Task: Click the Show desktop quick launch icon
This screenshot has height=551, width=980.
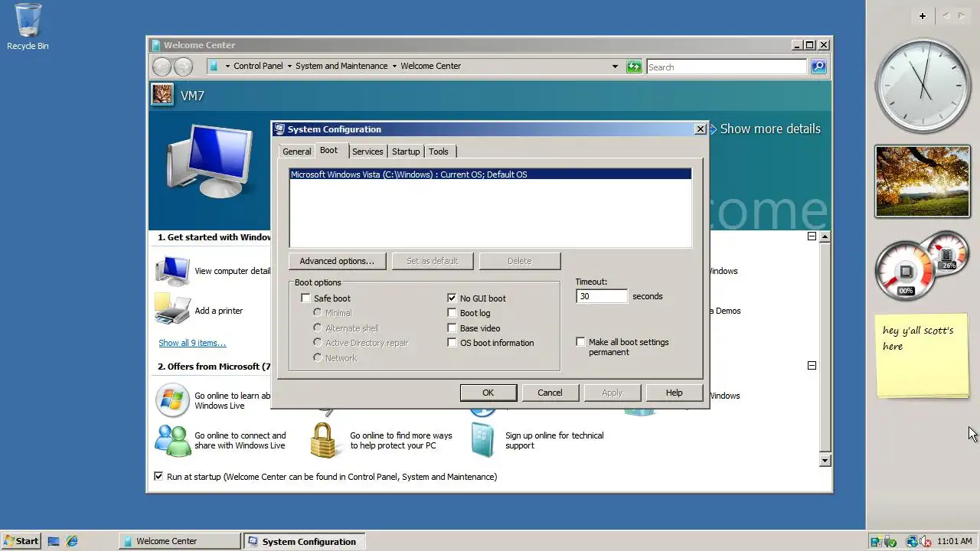Action: pos(54,541)
